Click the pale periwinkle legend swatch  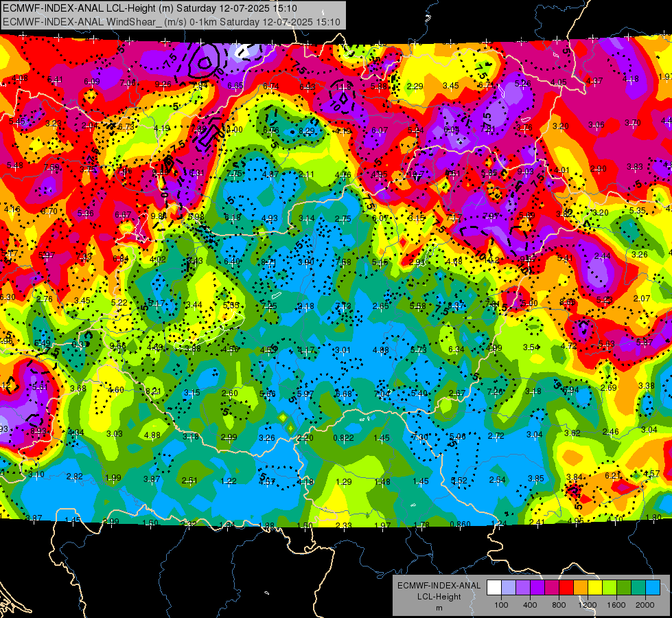pyautogui.click(x=509, y=588)
